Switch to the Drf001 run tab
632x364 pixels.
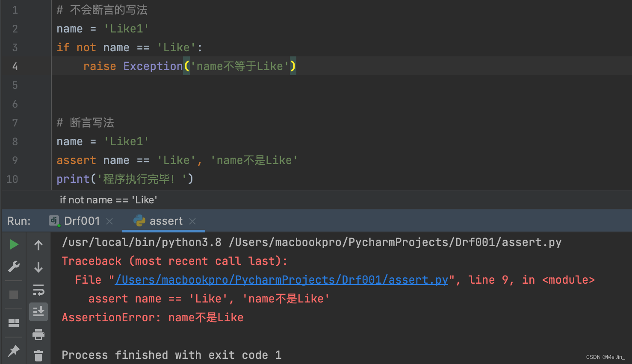pyautogui.click(x=82, y=221)
